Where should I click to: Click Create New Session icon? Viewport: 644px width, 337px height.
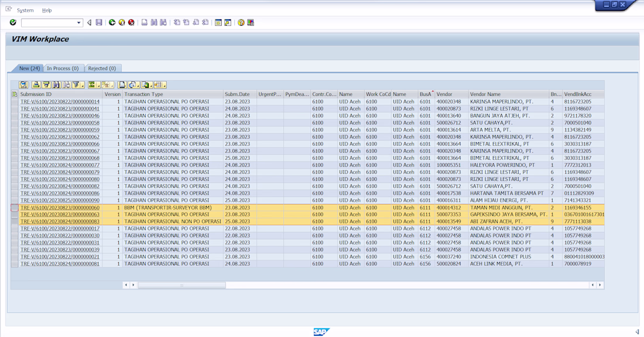point(218,22)
